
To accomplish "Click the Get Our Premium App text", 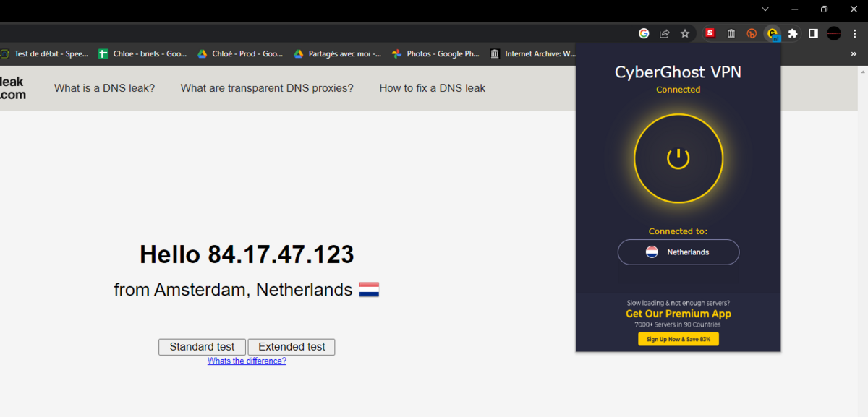I will [x=678, y=314].
